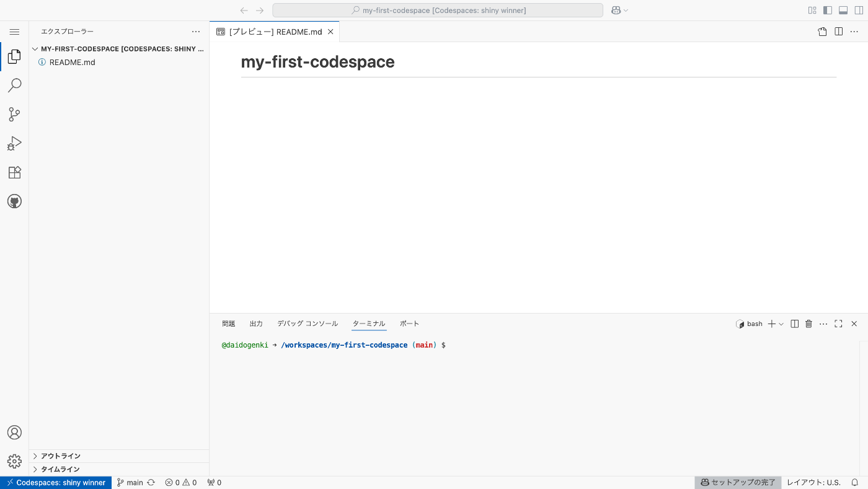Open the Extensions view
Image resolution: width=868 pixels, height=489 pixels.
(x=14, y=173)
